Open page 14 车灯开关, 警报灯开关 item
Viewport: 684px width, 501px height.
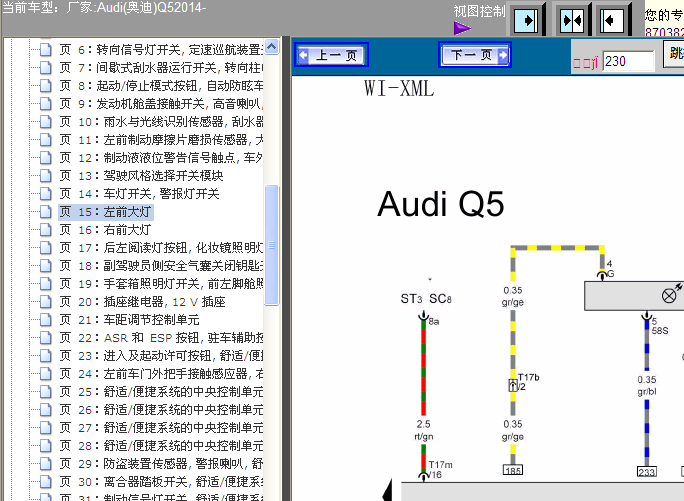point(139,194)
